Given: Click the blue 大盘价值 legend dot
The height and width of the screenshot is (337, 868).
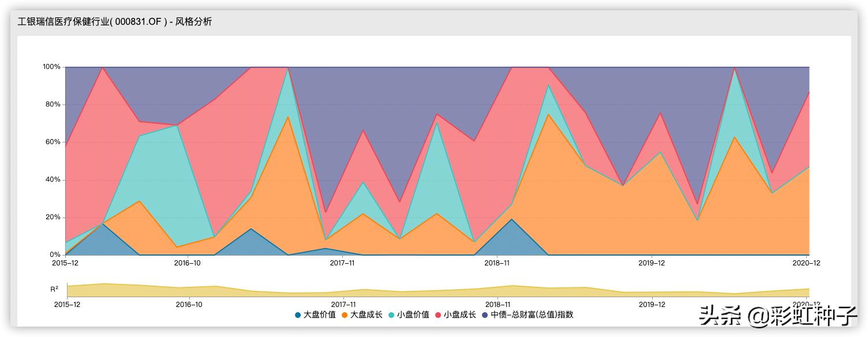Looking at the screenshot, I should [298, 314].
